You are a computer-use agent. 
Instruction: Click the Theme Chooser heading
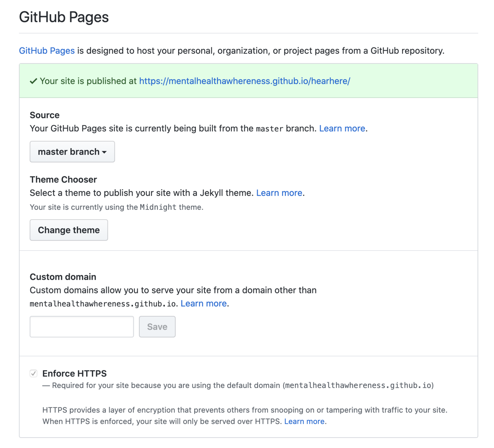click(x=63, y=180)
